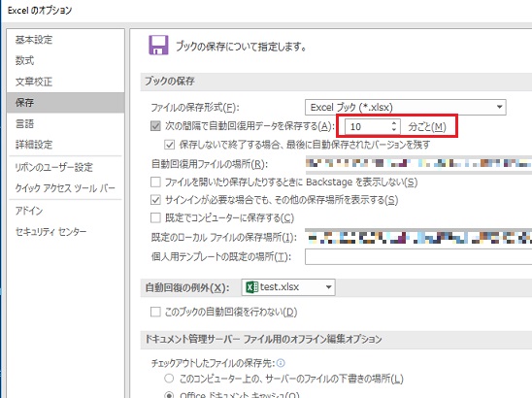Image resolution: width=532 pixels, height=398 pixels.
Task: Open クイック アクセス ツール バー category
Action: pos(65,188)
